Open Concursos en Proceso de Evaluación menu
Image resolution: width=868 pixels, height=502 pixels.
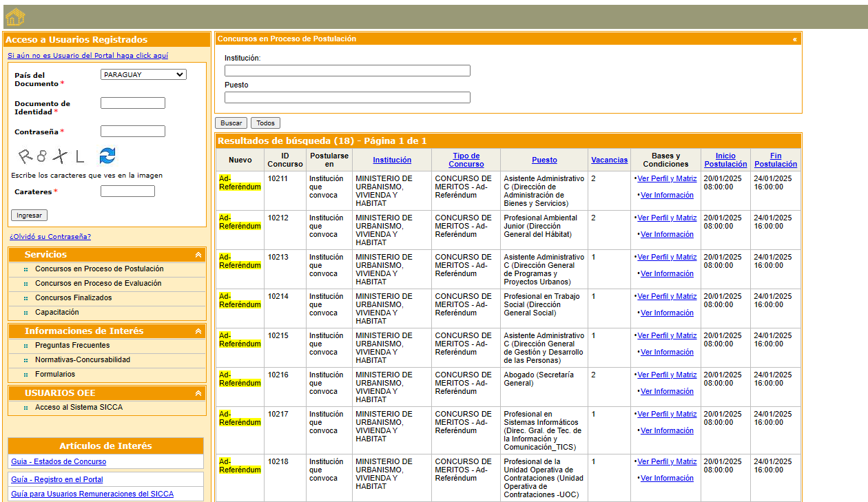tap(98, 283)
